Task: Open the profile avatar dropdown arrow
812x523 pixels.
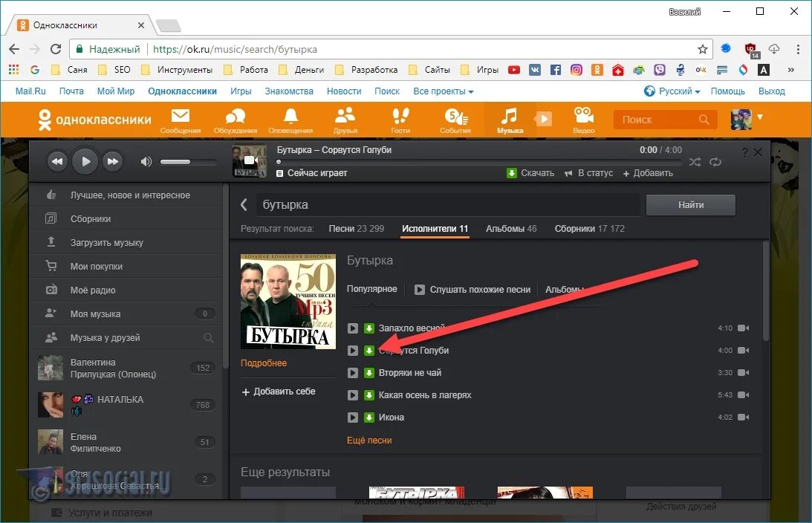Action: (760, 117)
